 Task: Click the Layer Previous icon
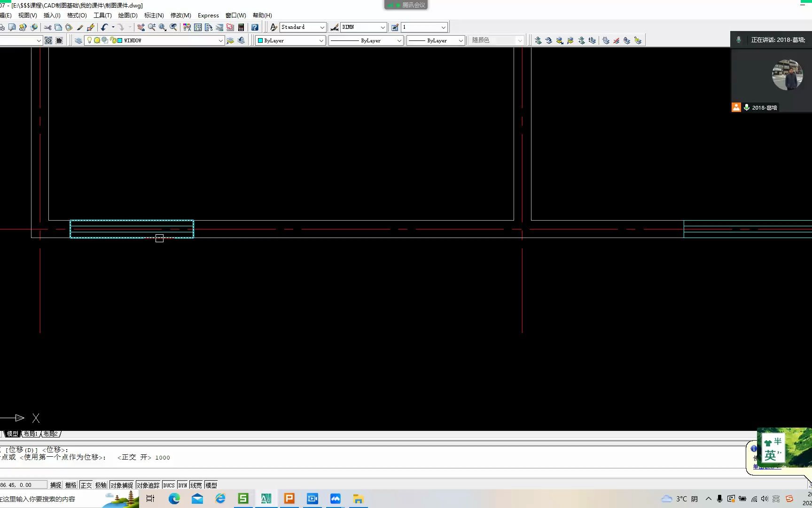click(241, 40)
